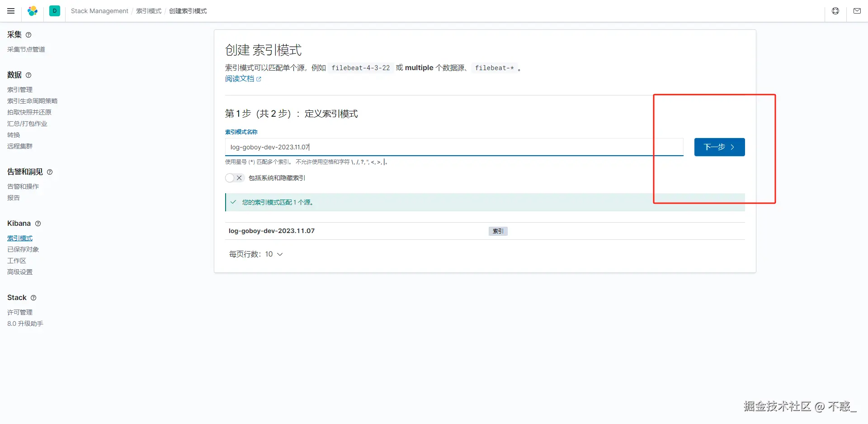Open the newsfeed envelope icon
Screen dimensions: 868x424
(857, 11)
